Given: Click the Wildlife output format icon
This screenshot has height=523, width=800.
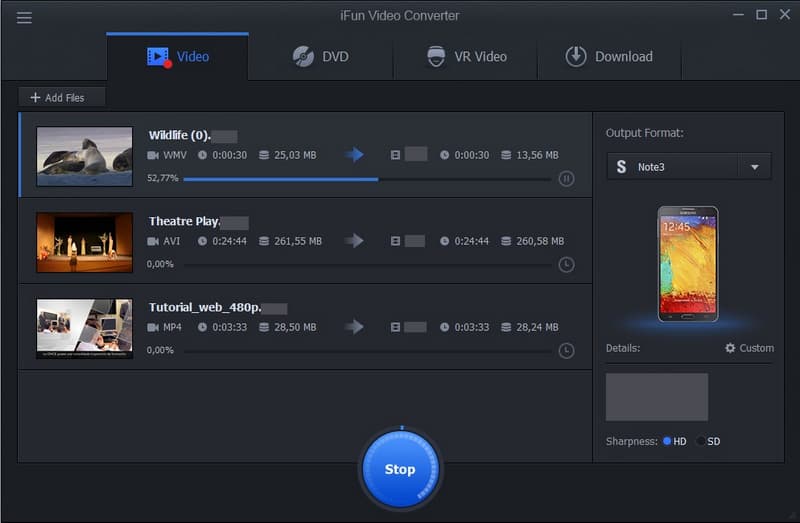Looking at the screenshot, I should pyautogui.click(x=397, y=155).
